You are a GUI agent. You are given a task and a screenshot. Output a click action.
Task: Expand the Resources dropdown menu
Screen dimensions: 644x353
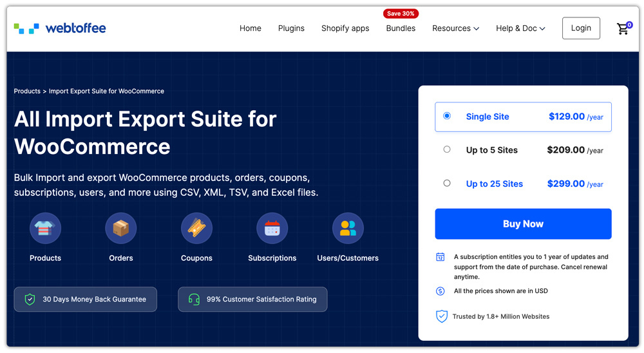(455, 28)
